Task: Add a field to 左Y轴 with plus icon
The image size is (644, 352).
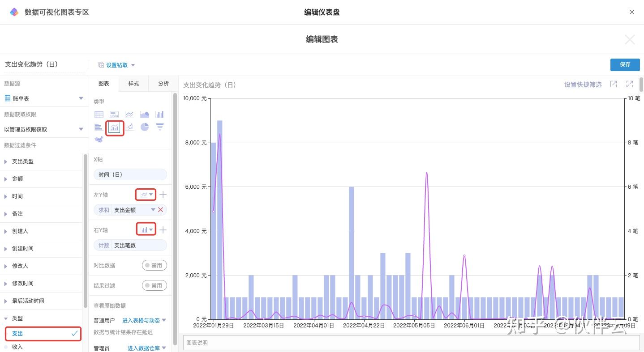Action: (163, 195)
